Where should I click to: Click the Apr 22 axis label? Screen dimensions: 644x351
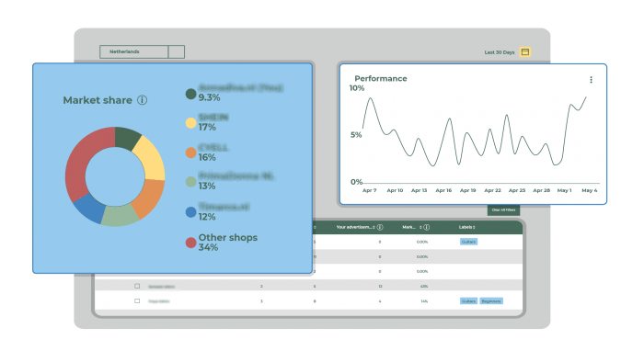click(x=492, y=190)
